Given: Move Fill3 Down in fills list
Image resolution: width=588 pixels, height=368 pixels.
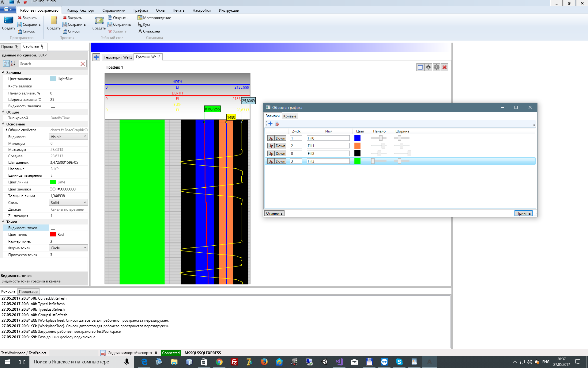Looking at the screenshot, I should point(280,161).
